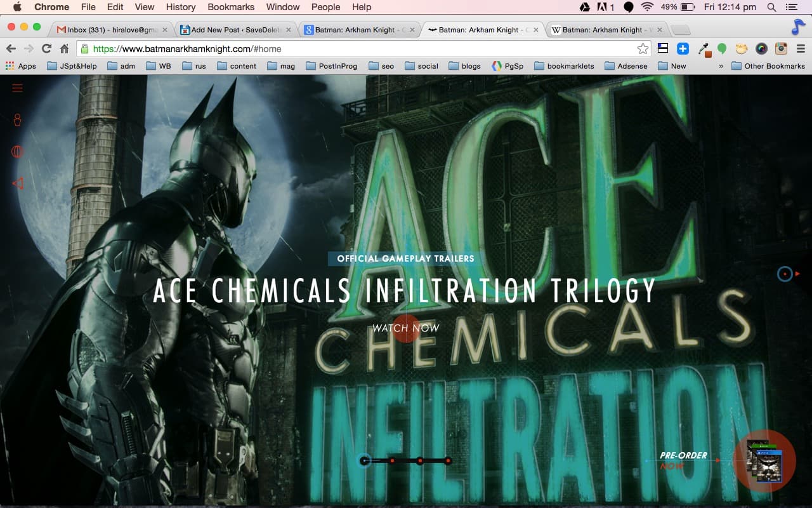Screen dimensions: 812x508
Task: Expand the WB bookmark folder
Action: 159,66
